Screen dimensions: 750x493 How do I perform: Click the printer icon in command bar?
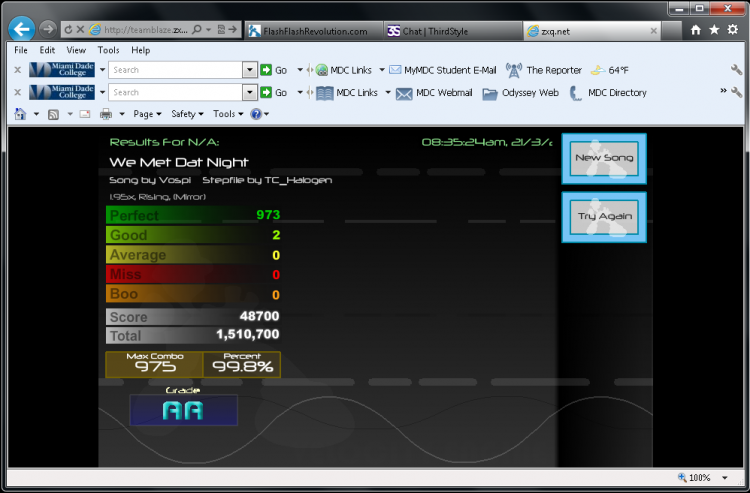[106, 114]
